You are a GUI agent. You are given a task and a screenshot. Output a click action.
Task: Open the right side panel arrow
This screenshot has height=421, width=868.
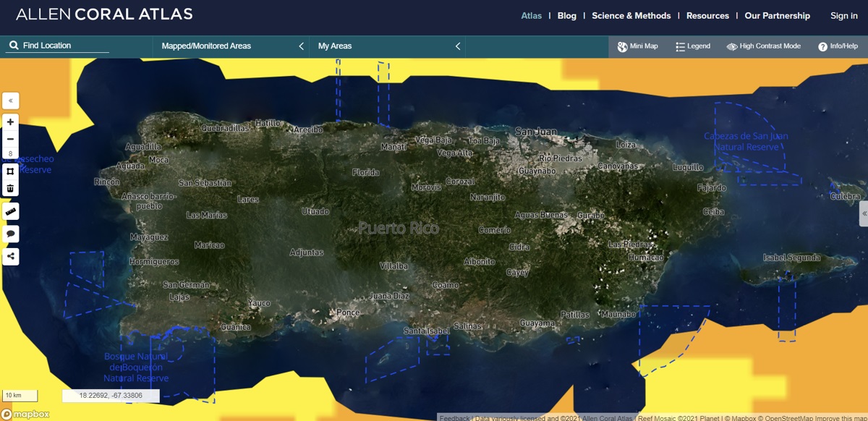[864, 214]
